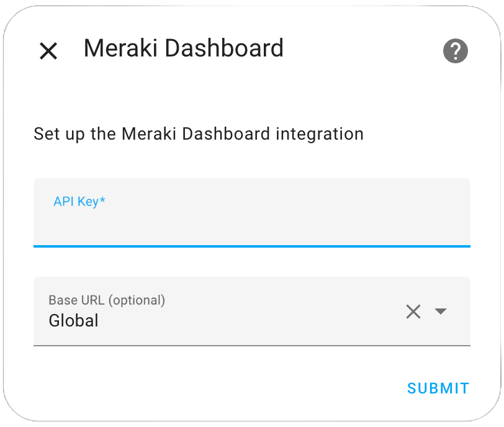Image resolution: width=504 pixels, height=427 pixels.
Task: Click the 'Base URL (optional)' label
Action: pyautogui.click(x=107, y=300)
